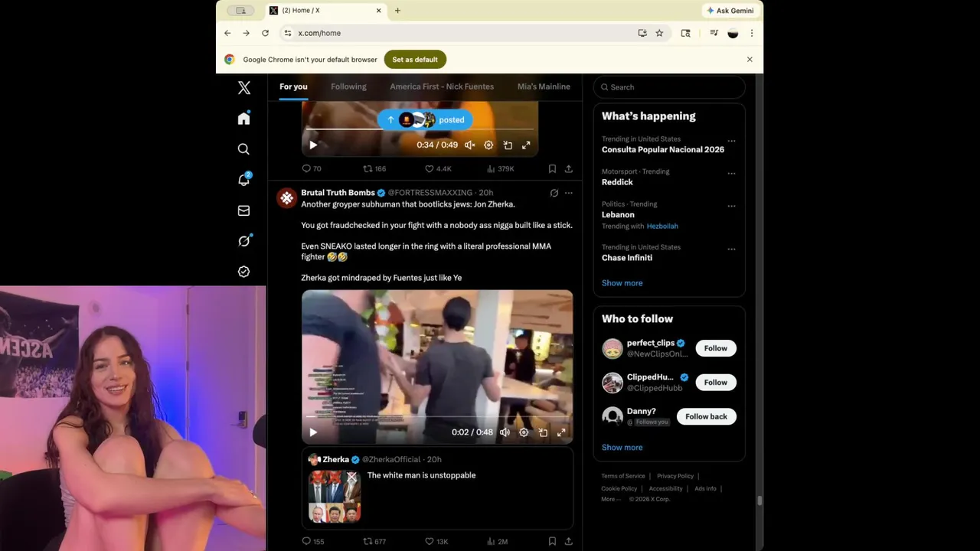Make the 0:48 video fullscreen
This screenshot has height=551, width=980.
(561, 432)
